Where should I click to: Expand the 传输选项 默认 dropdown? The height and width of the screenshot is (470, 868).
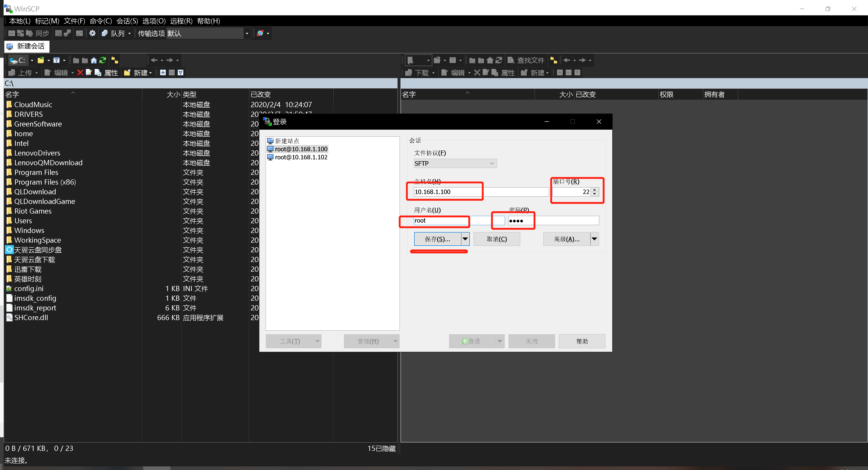(x=247, y=33)
